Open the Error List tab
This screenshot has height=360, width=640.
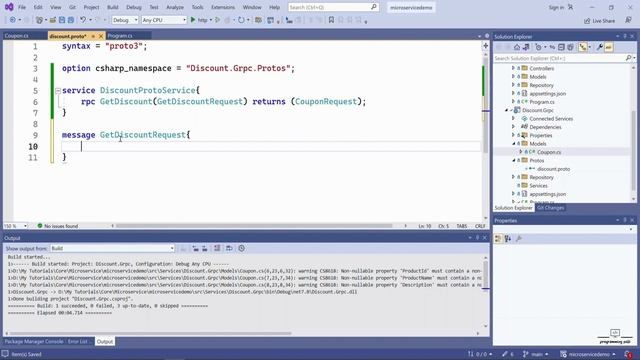coord(78,341)
